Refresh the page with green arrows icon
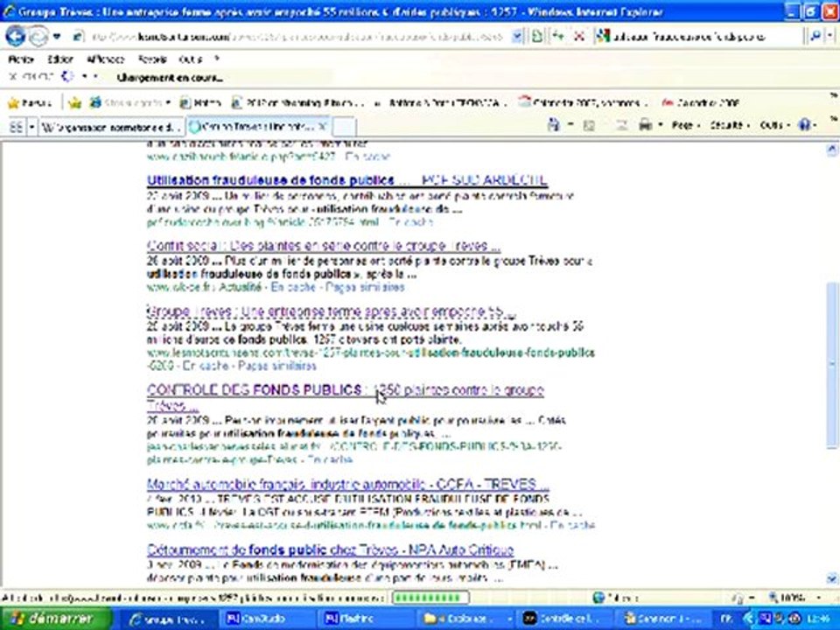840x630 pixels. point(557,37)
